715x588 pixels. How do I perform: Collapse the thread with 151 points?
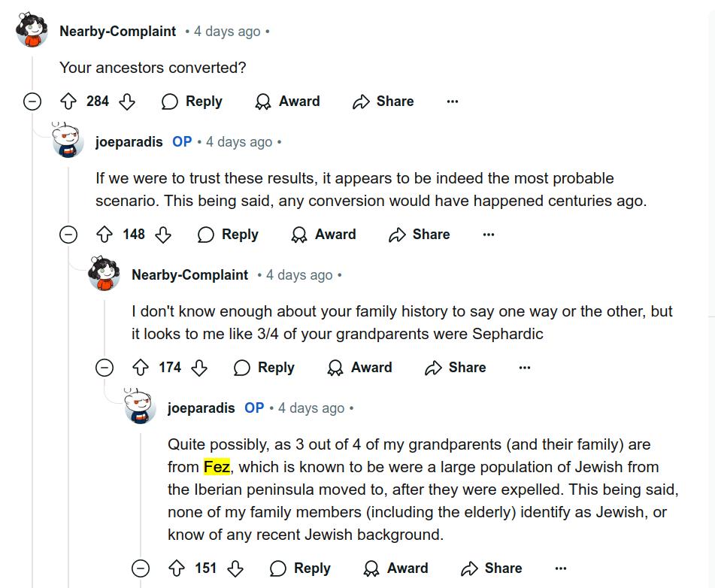coord(141,568)
